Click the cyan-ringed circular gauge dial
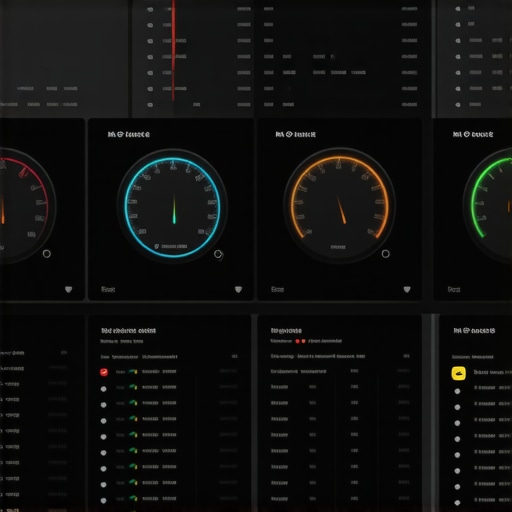The image size is (512, 512). (x=172, y=207)
